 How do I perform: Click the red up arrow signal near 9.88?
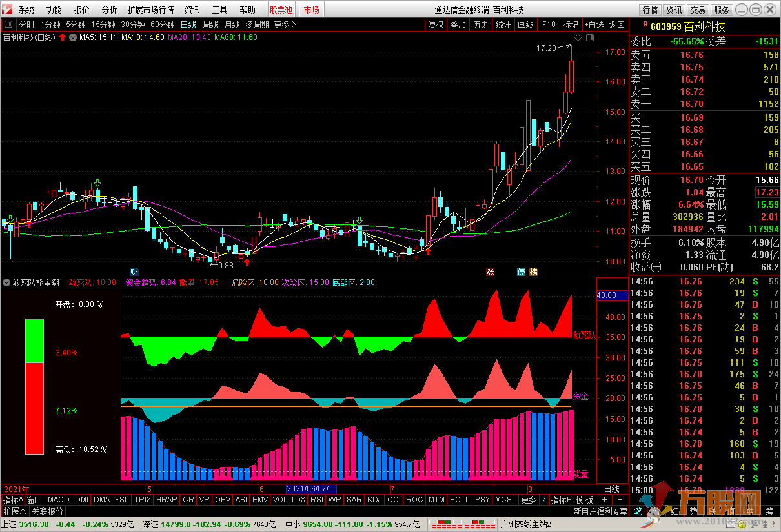(247, 261)
